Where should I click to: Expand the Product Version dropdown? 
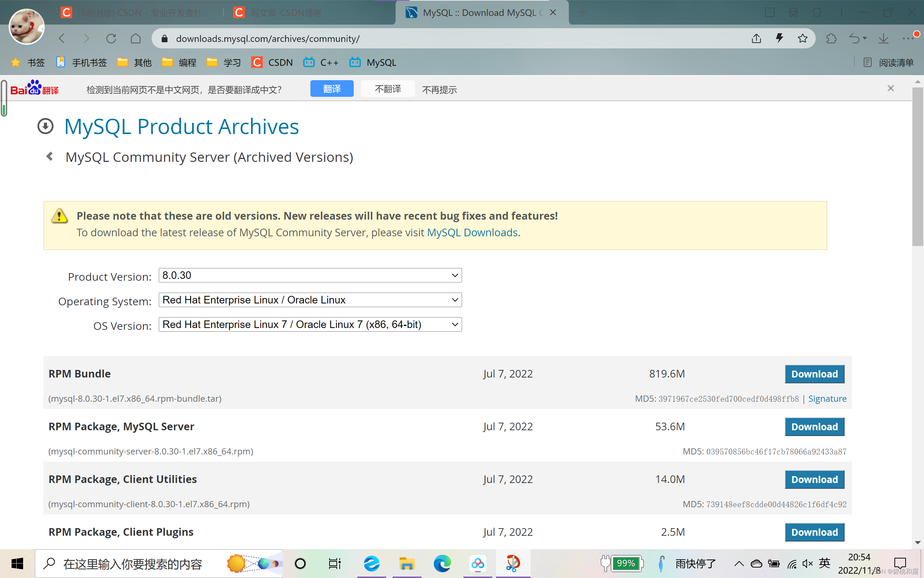click(310, 275)
